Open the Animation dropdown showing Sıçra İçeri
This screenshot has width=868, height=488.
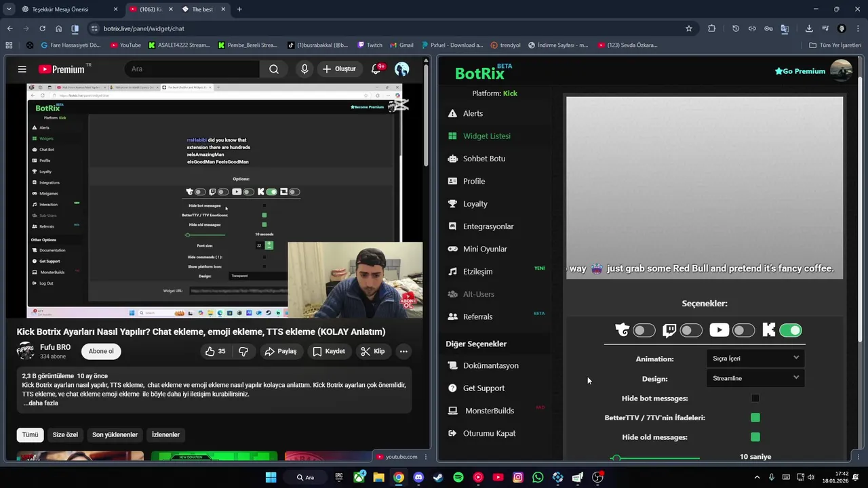(755, 358)
